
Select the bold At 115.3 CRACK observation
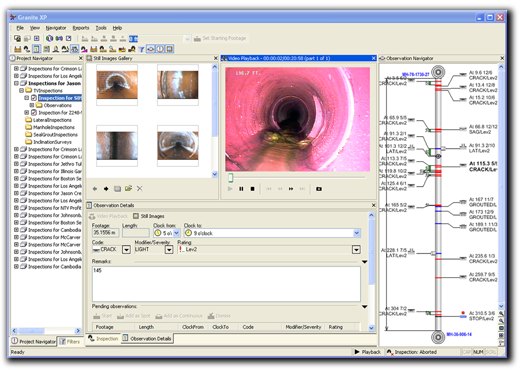(x=483, y=166)
